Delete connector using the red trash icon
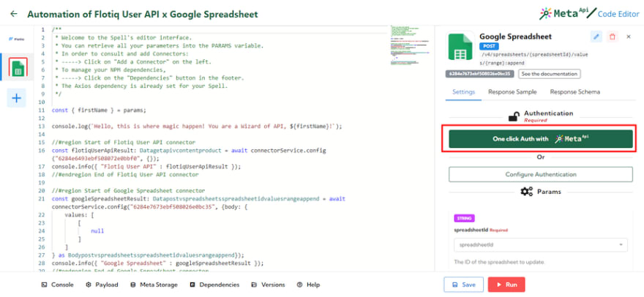 613,37
